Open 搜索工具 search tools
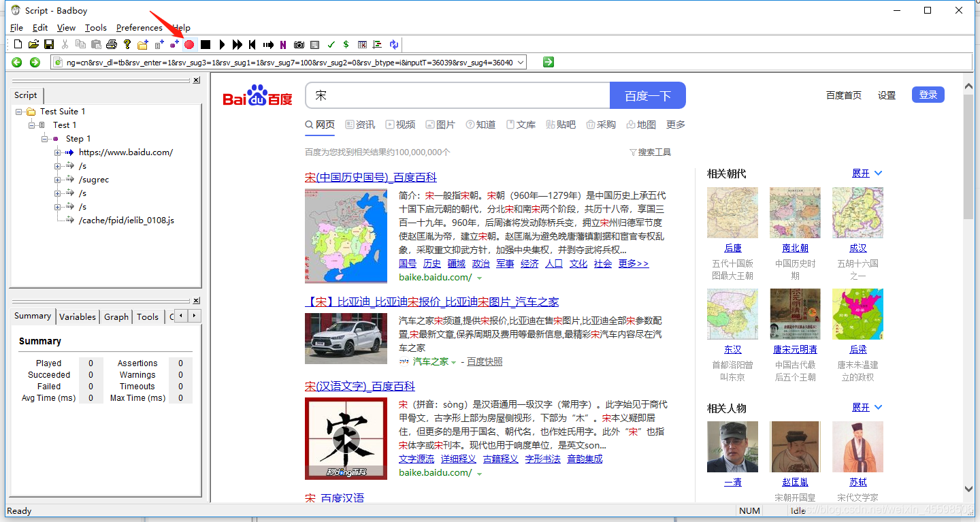 point(651,152)
